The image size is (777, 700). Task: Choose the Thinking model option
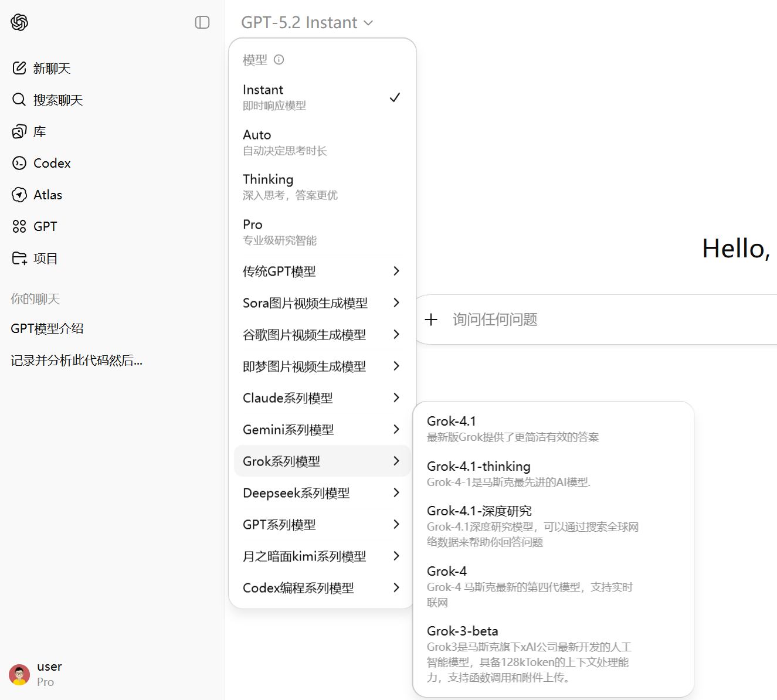[x=321, y=186]
